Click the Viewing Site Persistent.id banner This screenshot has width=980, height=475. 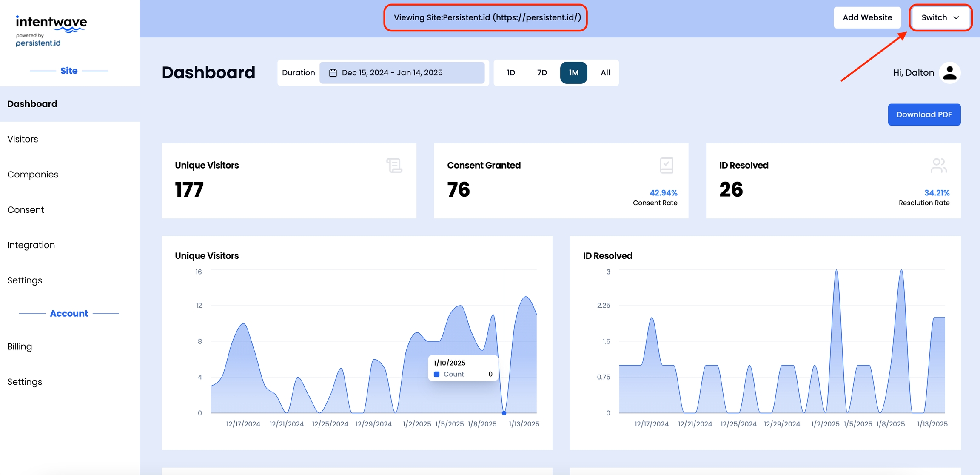click(487, 17)
